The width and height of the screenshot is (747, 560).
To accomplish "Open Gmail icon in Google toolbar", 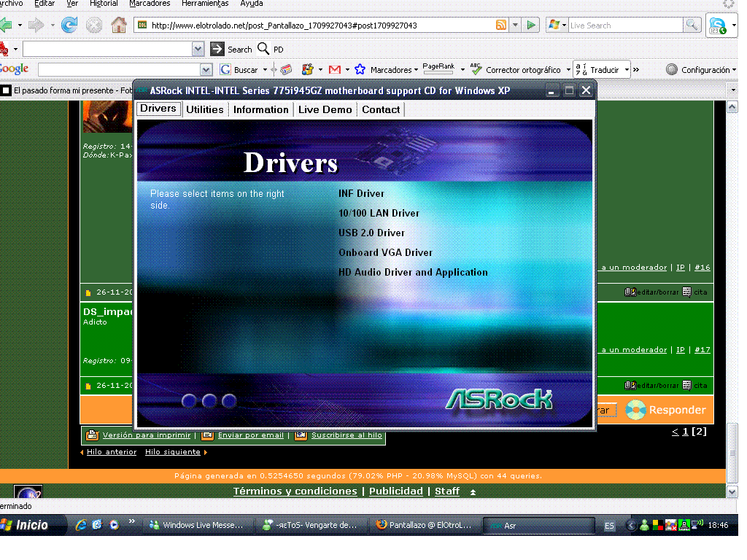I will coord(335,70).
